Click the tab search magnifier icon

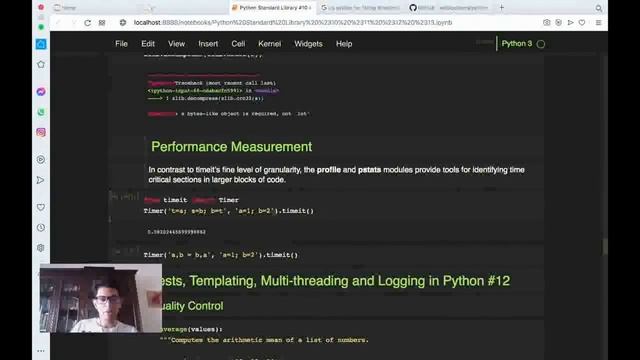tap(598, 8)
